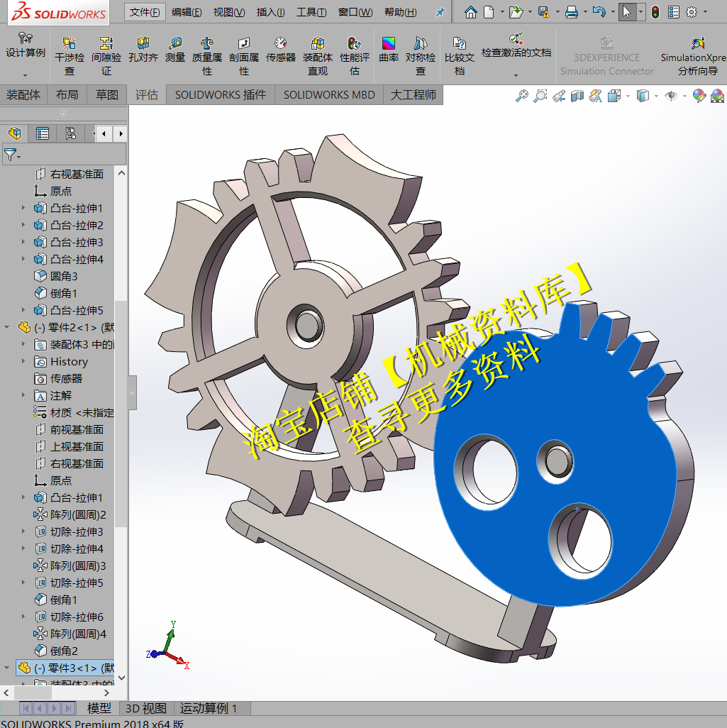Expand the 注解 annotations folder

click(23, 395)
